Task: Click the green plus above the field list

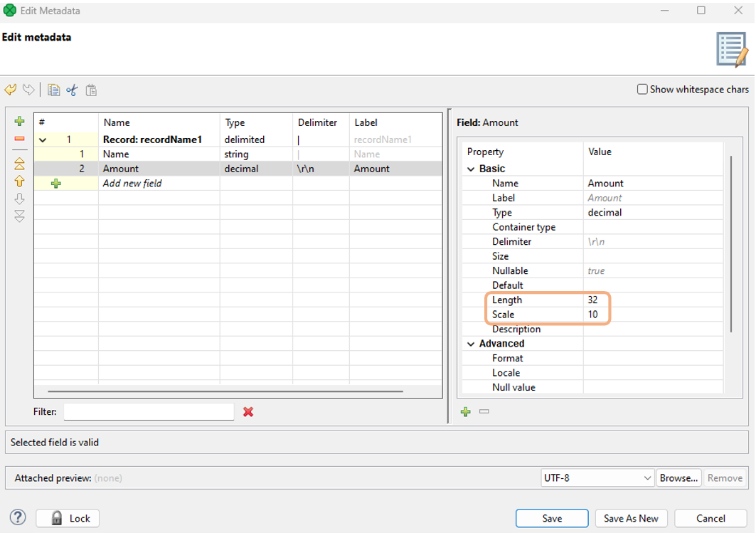Action: pos(20,122)
